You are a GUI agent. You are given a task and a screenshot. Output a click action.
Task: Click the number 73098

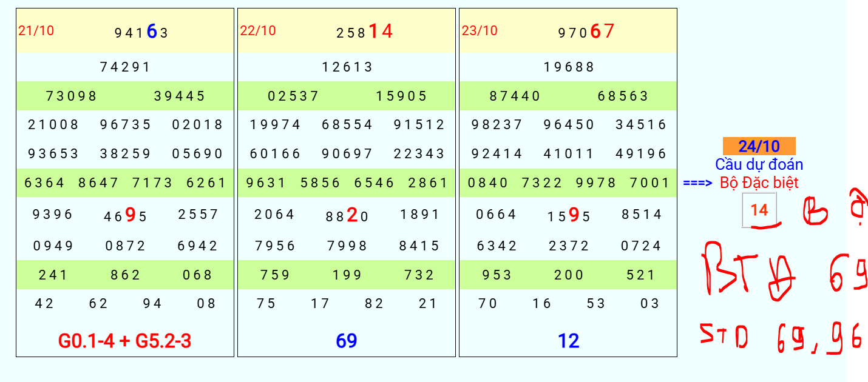point(71,96)
